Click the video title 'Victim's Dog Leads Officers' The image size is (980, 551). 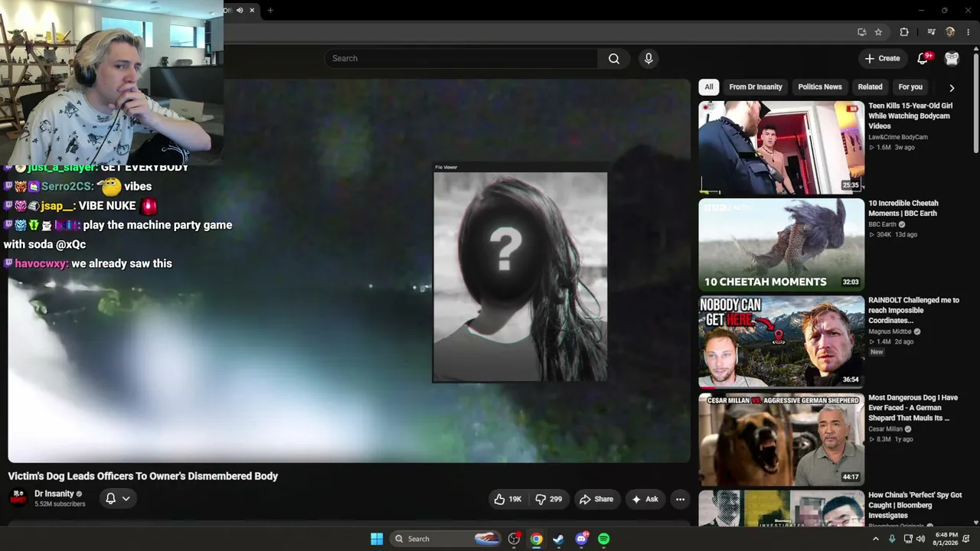coord(143,476)
